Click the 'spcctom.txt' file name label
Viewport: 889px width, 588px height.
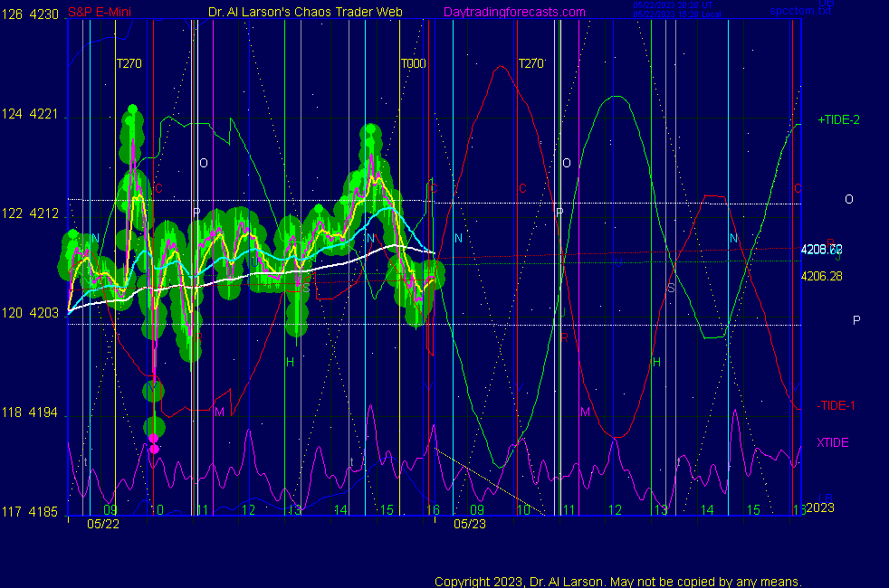pyautogui.click(x=800, y=11)
